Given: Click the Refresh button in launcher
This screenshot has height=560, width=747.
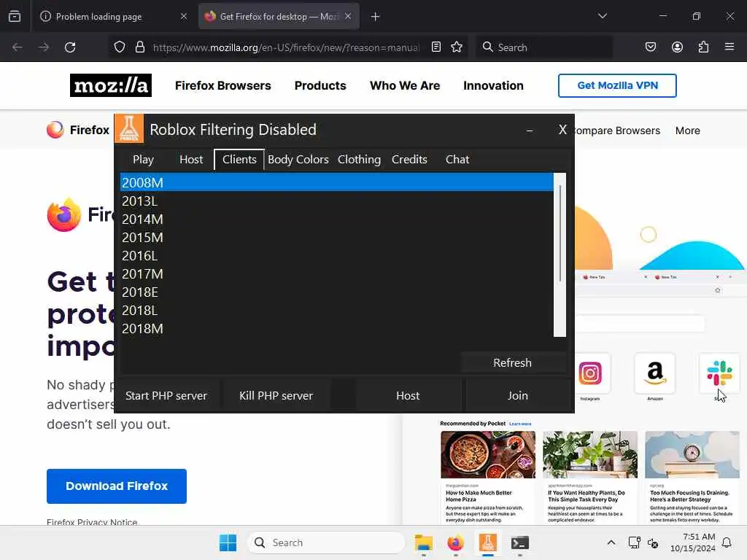Looking at the screenshot, I should [x=513, y=363].
